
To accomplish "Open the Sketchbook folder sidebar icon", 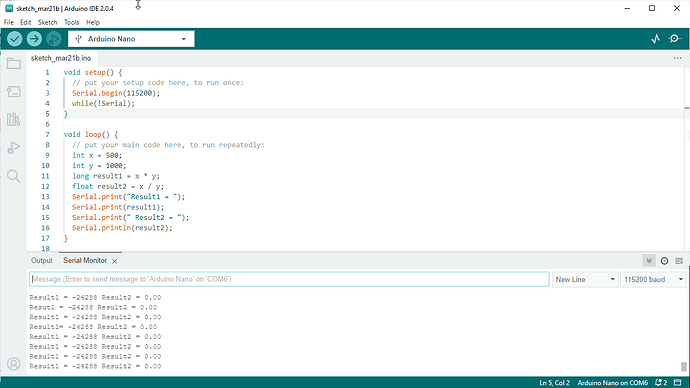I will pos(14,64).
